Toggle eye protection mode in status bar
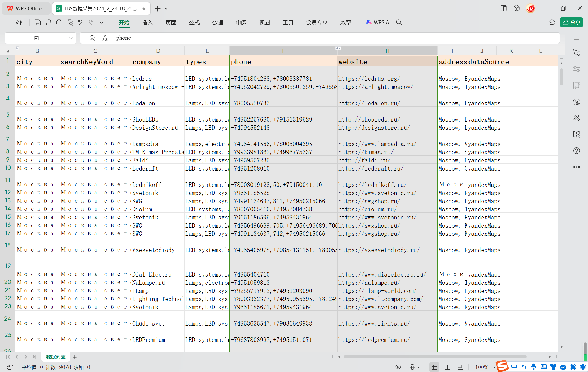This screenshot has height=372, width=588. [x=398, y=367]
